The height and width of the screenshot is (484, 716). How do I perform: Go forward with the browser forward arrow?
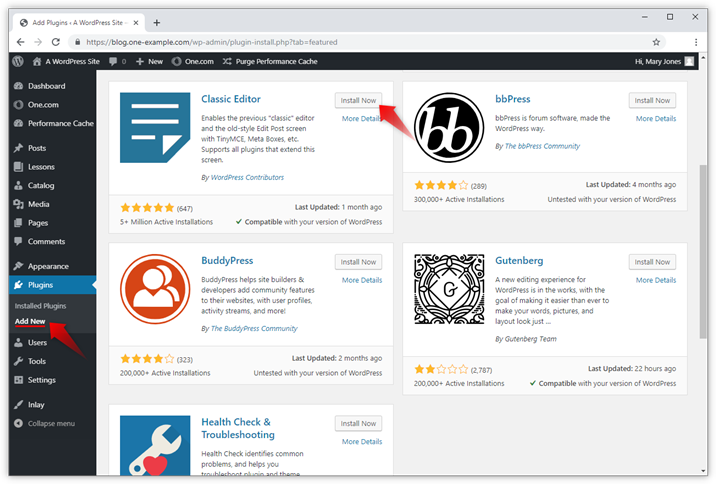38,42
